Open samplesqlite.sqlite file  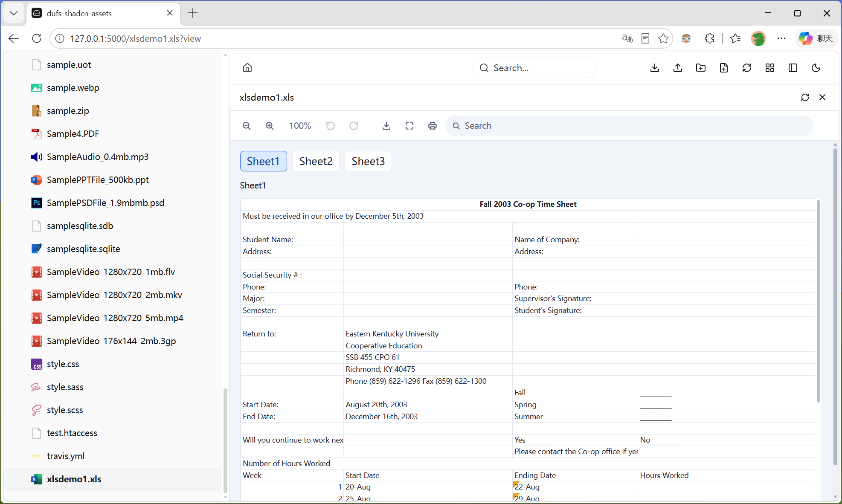[113, 249]
